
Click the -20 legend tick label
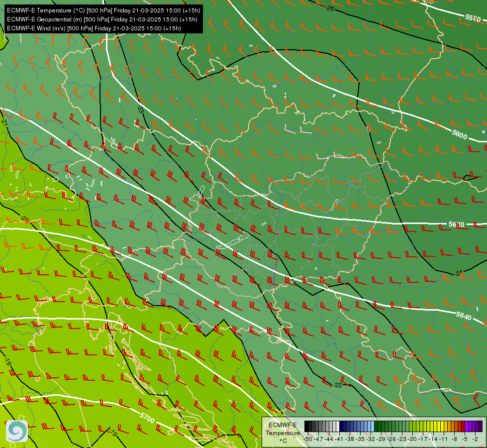(x=412, y=439)
